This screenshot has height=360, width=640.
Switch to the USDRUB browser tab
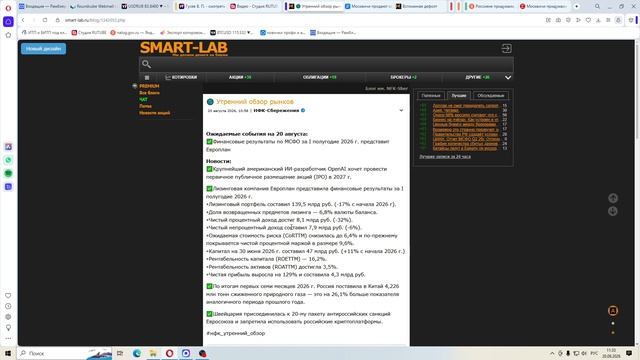click(145, 7)
